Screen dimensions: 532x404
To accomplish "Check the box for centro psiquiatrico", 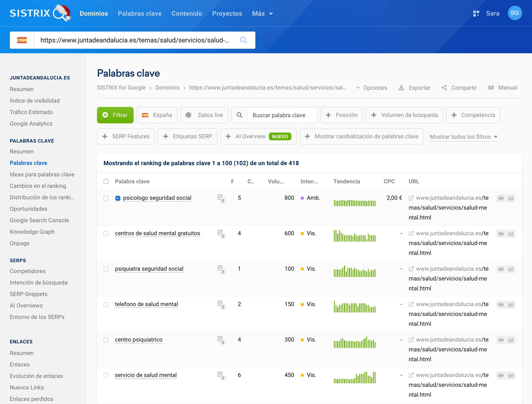I will (106, 340).
